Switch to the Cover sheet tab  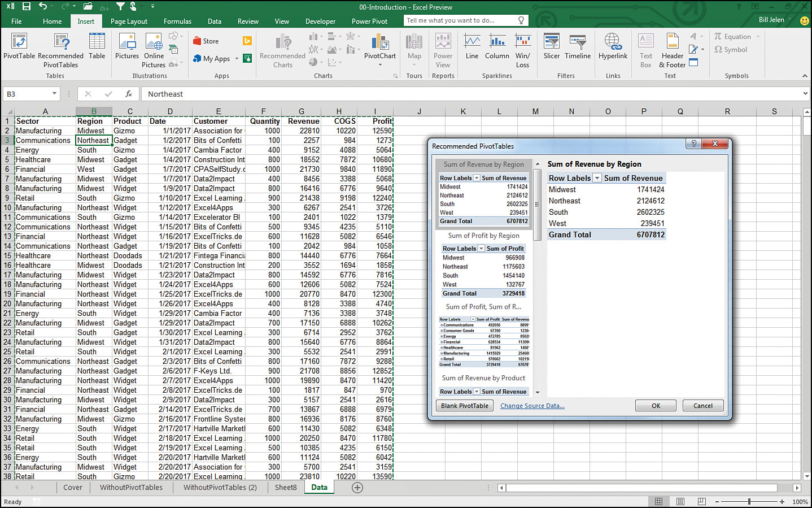coord(73,487)
